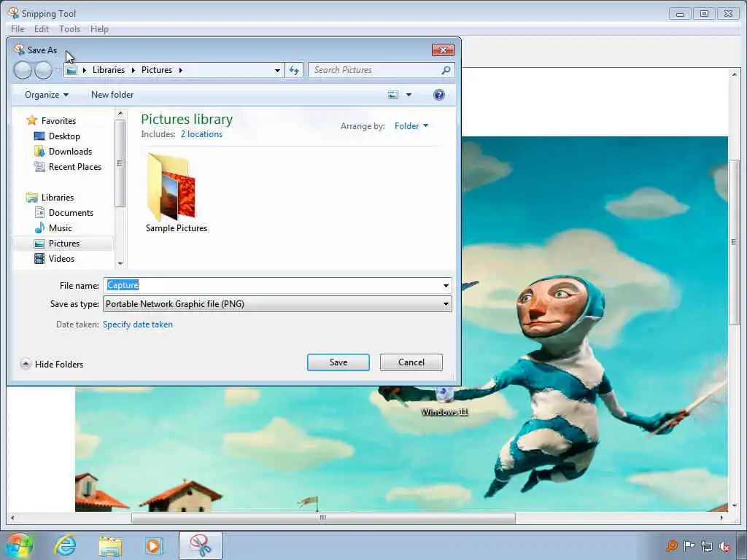The image size is (747, 560).
Task: Click the Change your view icon
Action: pos(393,95)
